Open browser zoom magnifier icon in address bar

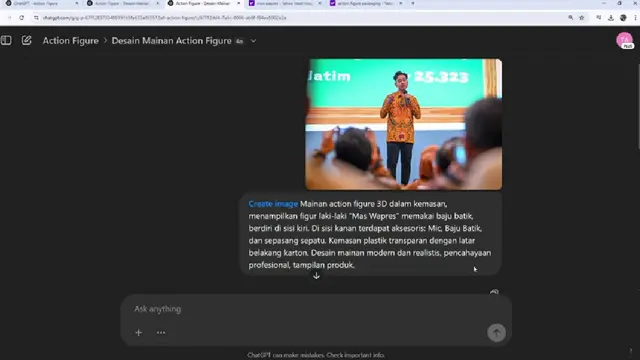coord(571,18)
